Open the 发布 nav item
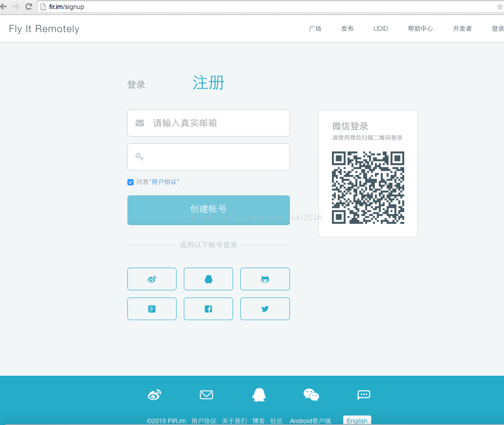The image size is (504, 425). [x=347, y=28]
